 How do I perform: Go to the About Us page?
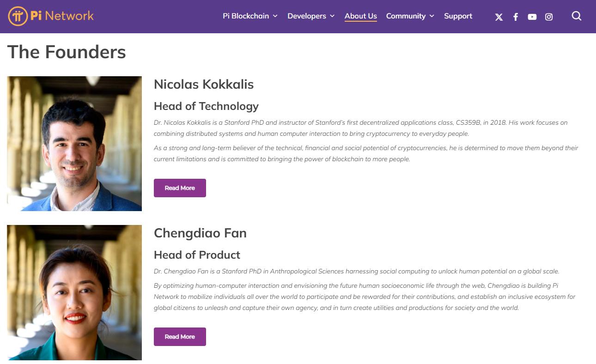point(360,16)
